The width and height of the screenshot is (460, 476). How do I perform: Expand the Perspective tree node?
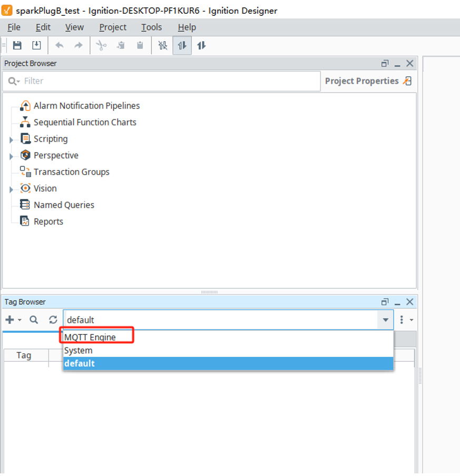click(x=11, y=156)
